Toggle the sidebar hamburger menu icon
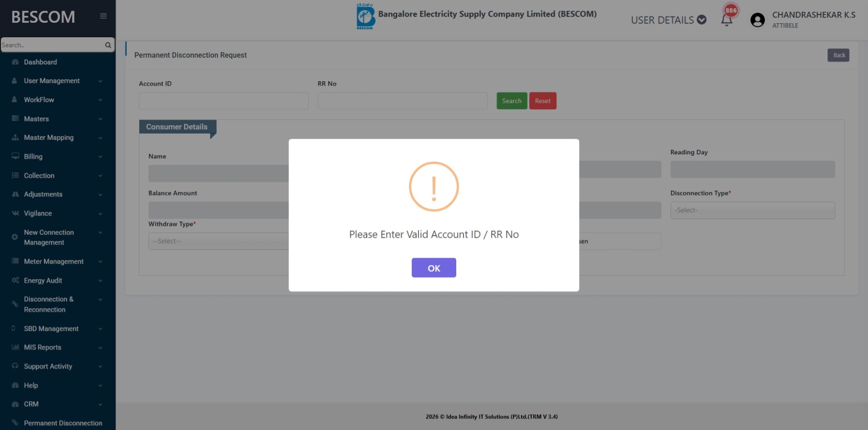868x430 pixels. pos(103,16)
